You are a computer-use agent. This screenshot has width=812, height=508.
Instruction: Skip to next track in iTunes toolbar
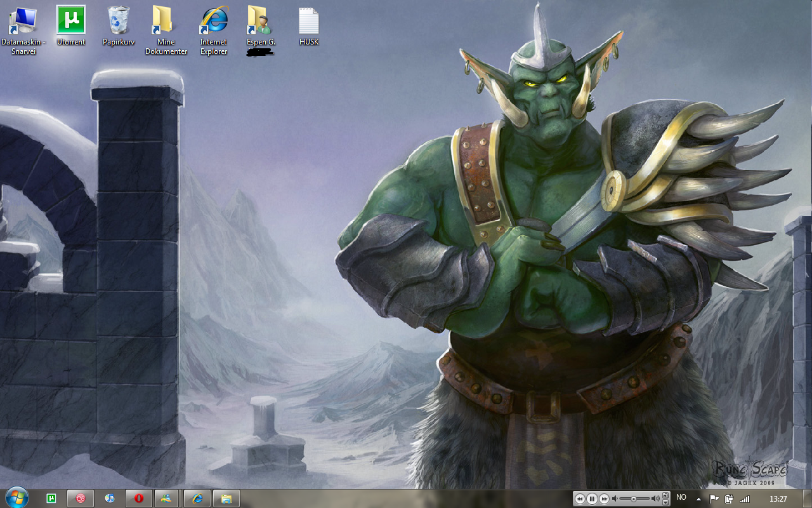pos(604,498)
